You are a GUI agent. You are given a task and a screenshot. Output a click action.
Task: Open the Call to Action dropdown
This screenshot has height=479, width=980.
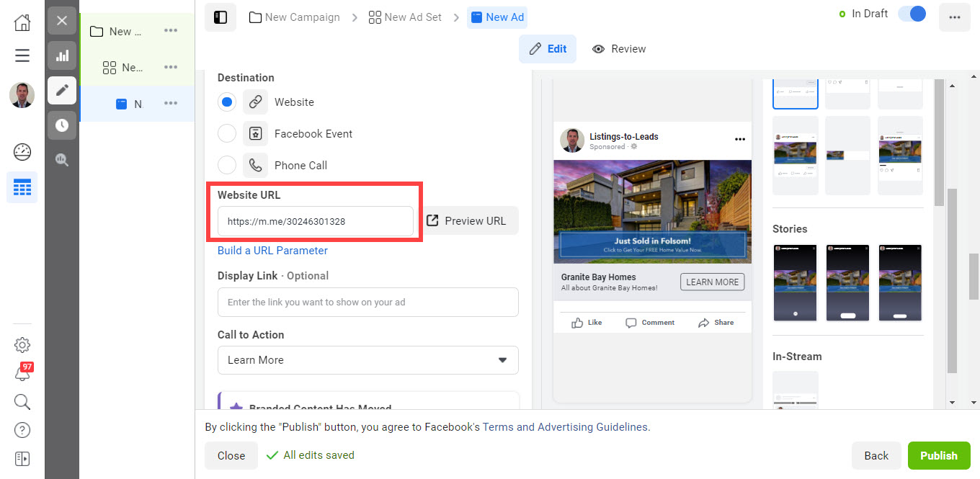[367, 360]
